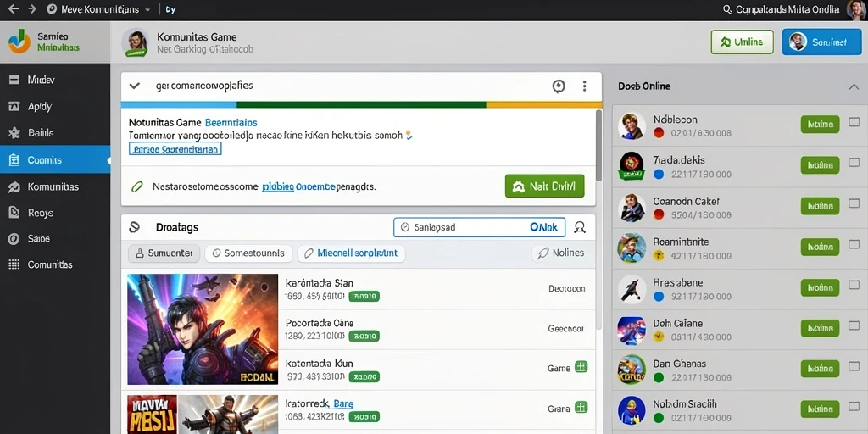Click the Nobidm Sraclih user avatar
This screenshot has height=434, width=868.
632,410
